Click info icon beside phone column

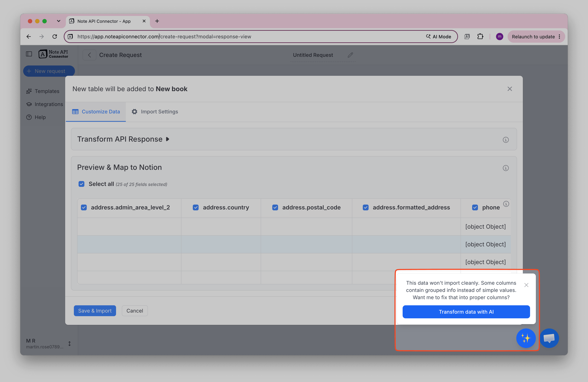506,204
